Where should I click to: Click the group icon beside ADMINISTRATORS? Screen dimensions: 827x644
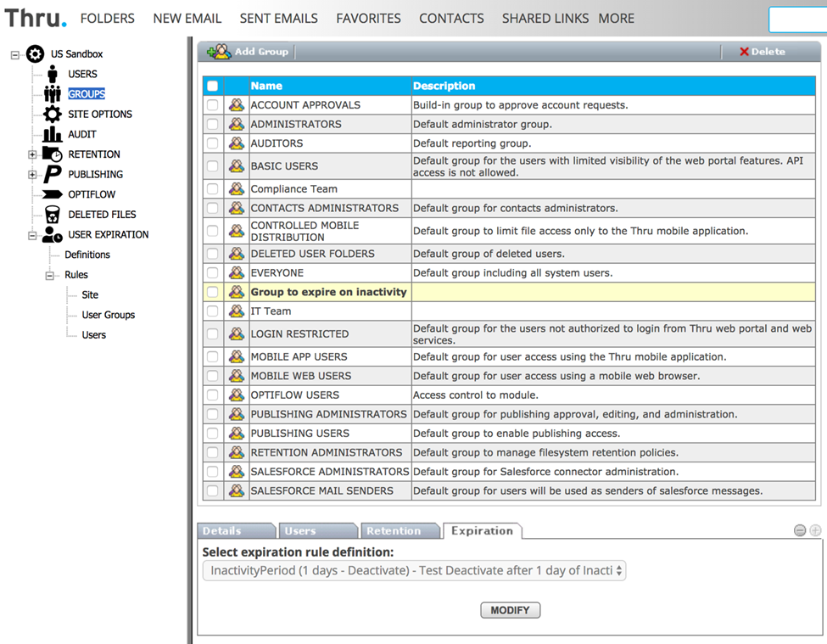click(x=237, y=125)
